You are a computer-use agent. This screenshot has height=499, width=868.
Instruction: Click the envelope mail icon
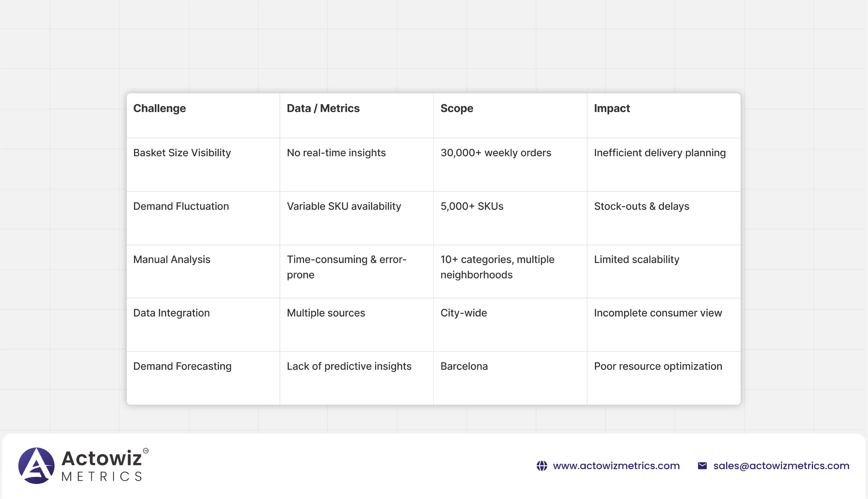(702, 466)
